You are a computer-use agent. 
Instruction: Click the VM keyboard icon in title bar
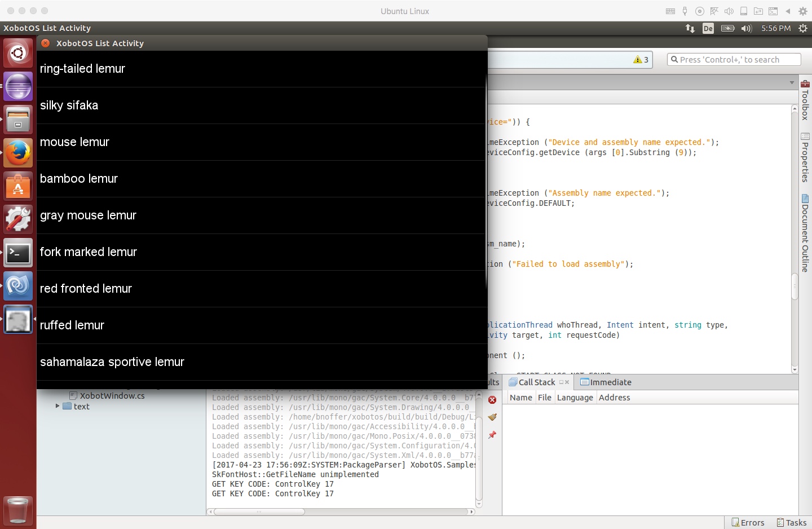(x=670, y=11)
